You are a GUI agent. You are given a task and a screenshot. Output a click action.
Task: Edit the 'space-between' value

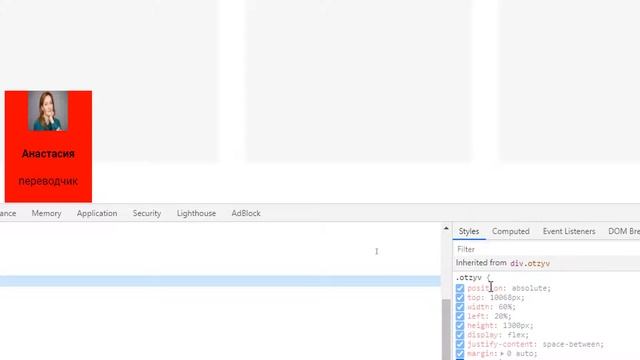[571, 344]
